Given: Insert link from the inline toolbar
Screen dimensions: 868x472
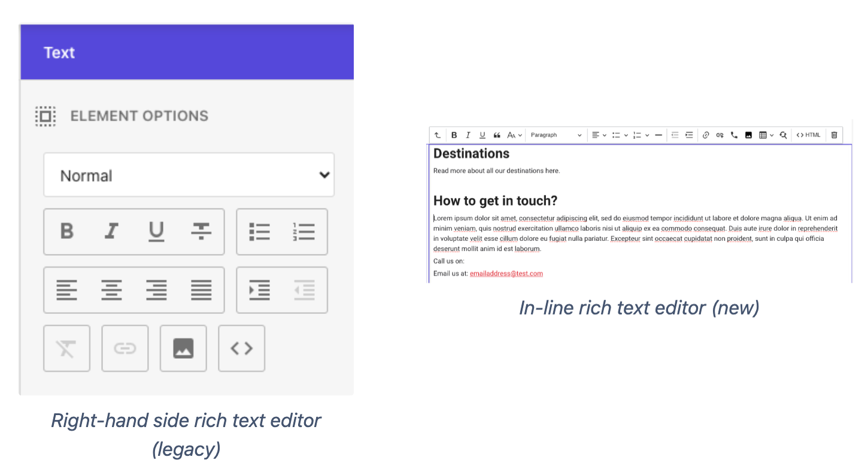Looking at the screenshot, I should 705,135.
